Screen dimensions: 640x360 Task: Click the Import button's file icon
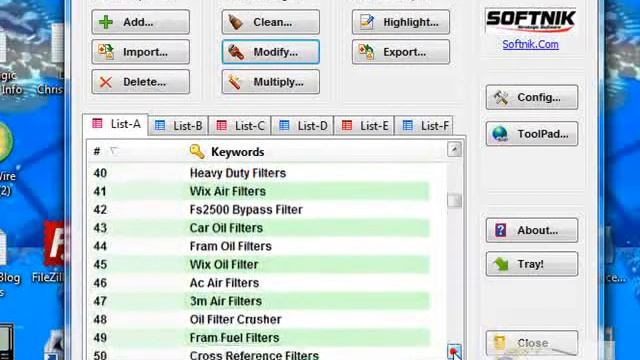point(106,52)
